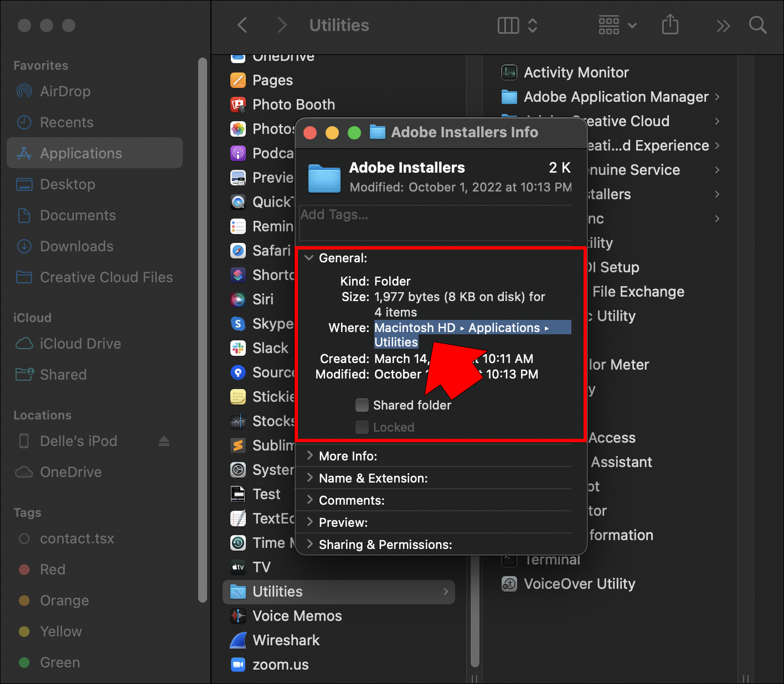
Task: Open the Wireshark app icon
Action: pyautogui.click(x=238, y=640)
